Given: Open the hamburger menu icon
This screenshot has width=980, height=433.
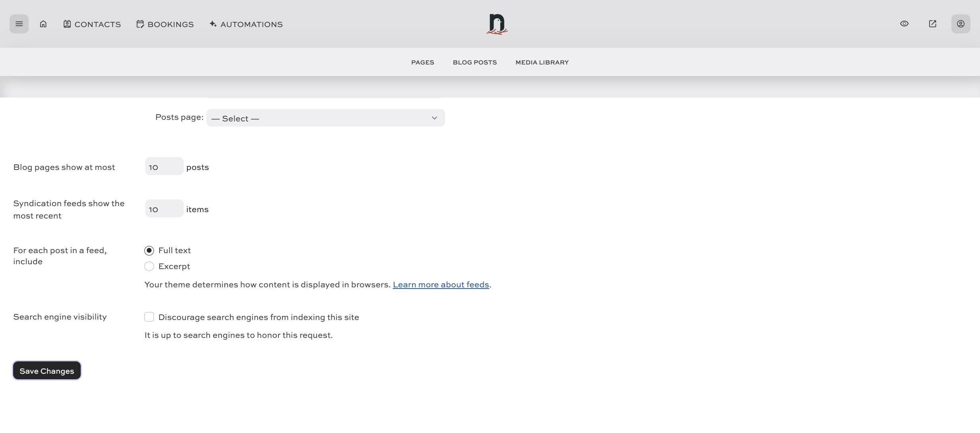Looking at the screenshot, I should [x=19, y=24].
